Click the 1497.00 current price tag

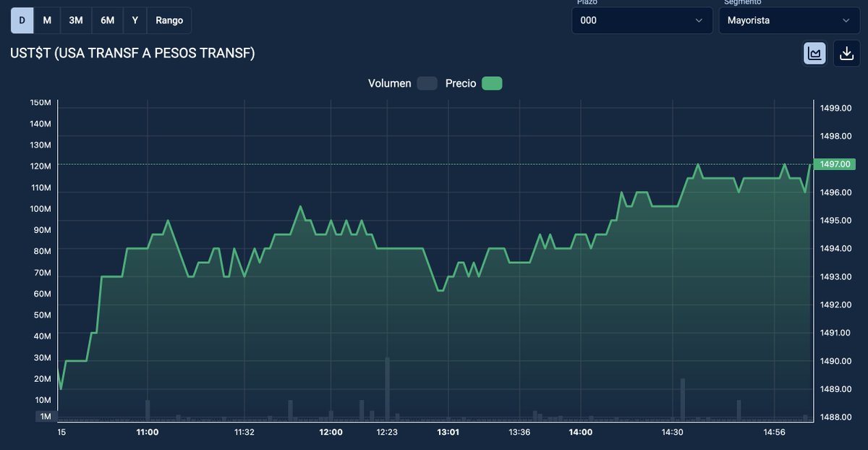[x=834, y=164]
